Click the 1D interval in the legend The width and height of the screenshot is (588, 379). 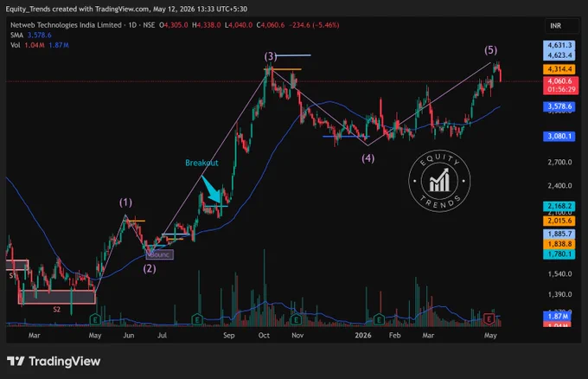click(132, 25)
